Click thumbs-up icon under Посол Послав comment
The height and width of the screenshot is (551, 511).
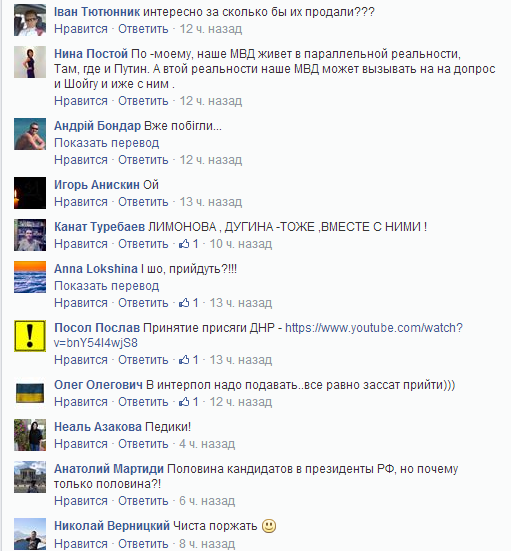(x=184, y=359)
